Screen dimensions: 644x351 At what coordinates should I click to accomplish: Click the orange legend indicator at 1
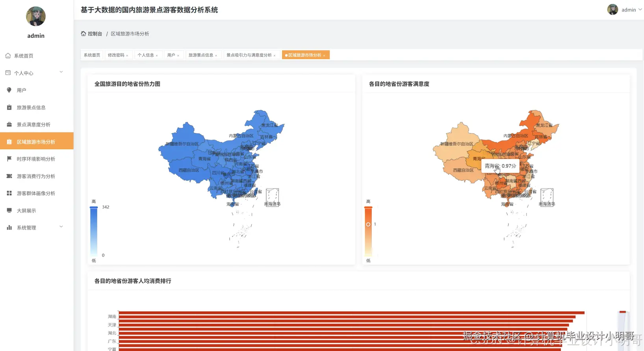(368, 224)
